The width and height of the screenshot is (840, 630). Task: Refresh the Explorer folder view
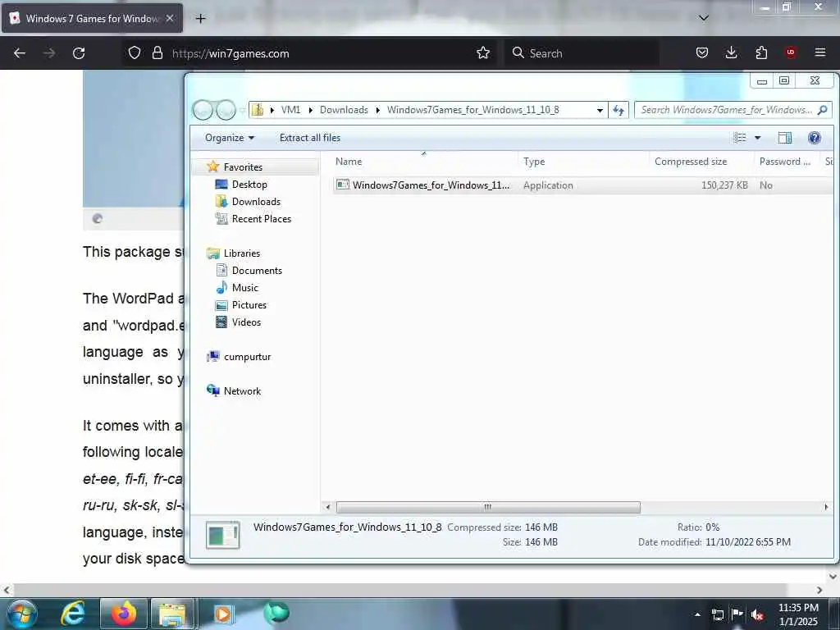(619, 111)
